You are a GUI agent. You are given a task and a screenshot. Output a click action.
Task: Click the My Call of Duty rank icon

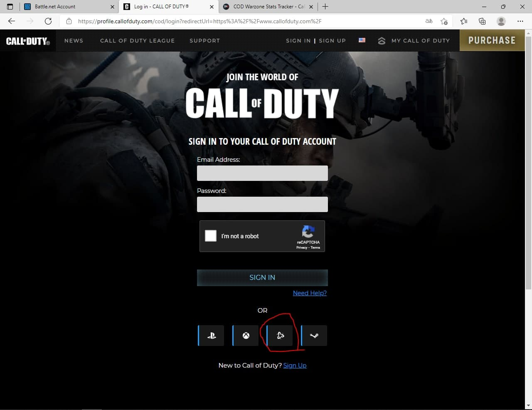[x=382, y=41]
